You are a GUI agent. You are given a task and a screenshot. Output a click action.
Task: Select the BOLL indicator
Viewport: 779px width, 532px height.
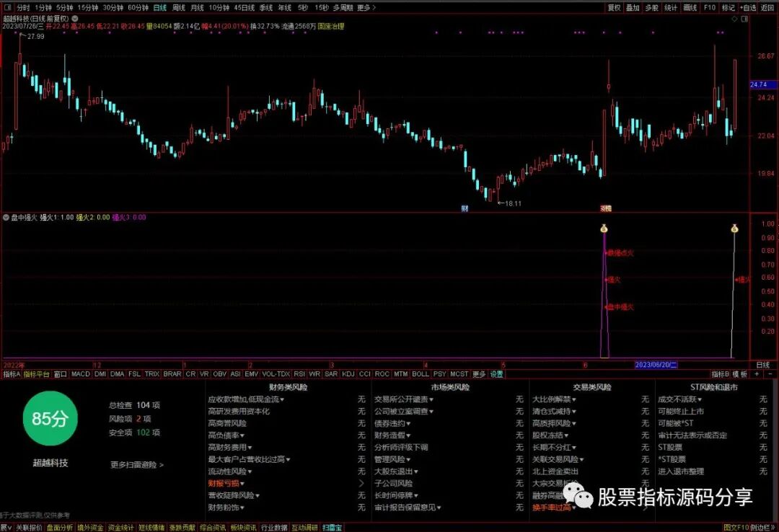coord(421,373)
